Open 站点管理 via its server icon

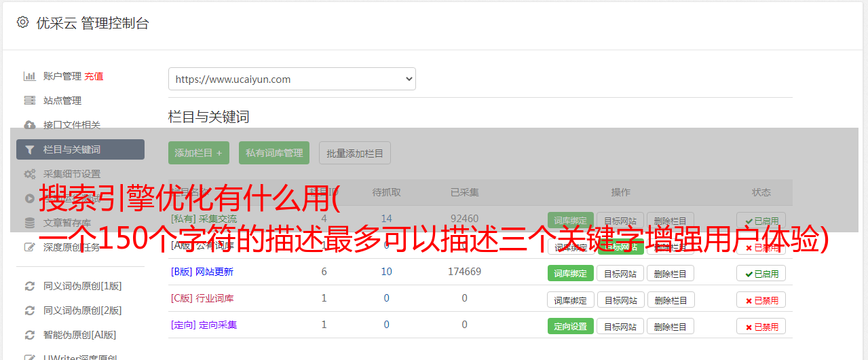(30, 101)
